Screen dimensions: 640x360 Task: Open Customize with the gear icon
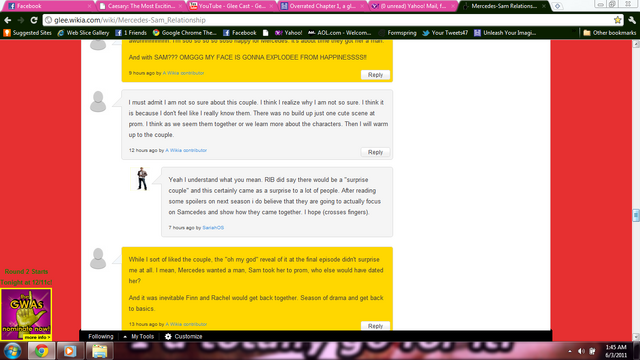pyautogui.click(x=184, y=336)
